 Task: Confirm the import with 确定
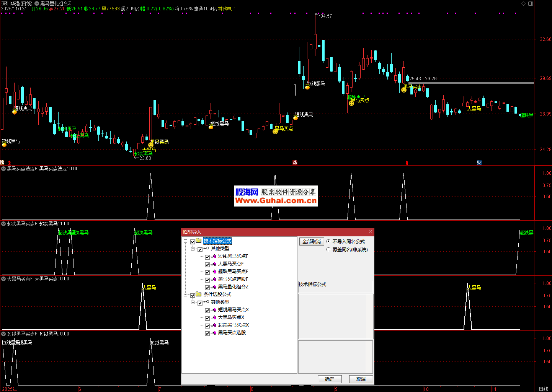click(329, 379)
